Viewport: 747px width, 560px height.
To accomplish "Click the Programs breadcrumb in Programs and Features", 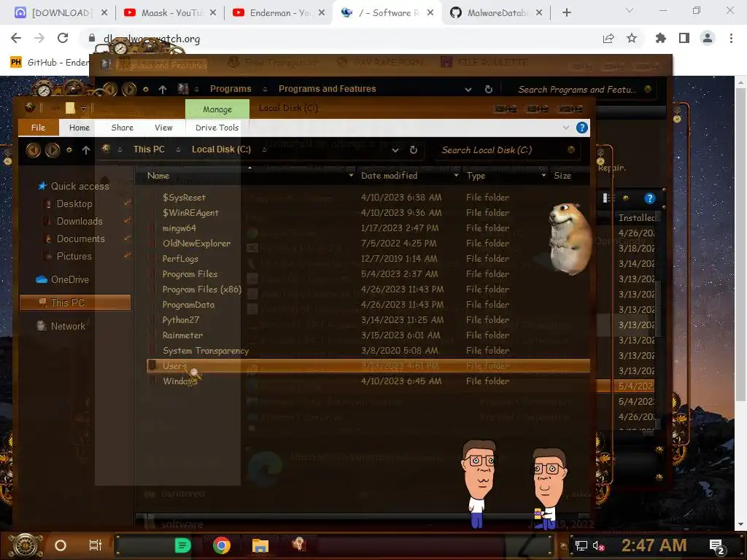I will pyautogui.click(x=231, y=89).
